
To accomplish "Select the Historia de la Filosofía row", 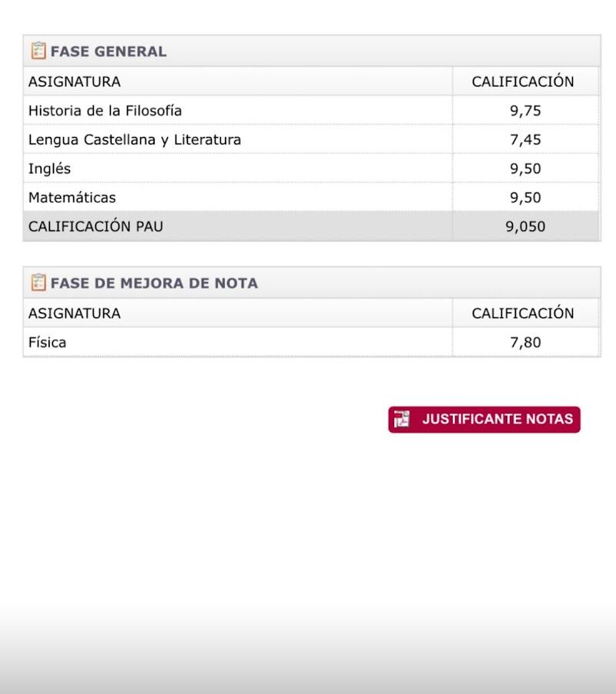I will 105,111.
